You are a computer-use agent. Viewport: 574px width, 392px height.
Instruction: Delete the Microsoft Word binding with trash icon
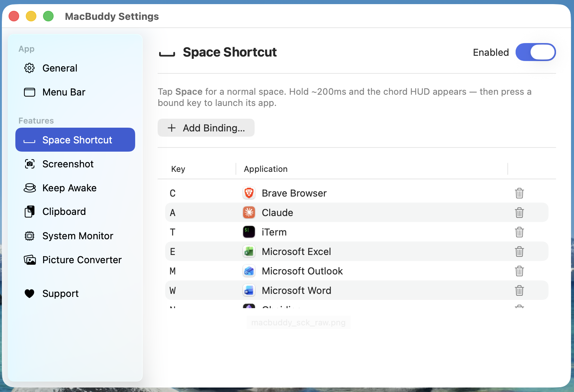(x=519, y=291)
